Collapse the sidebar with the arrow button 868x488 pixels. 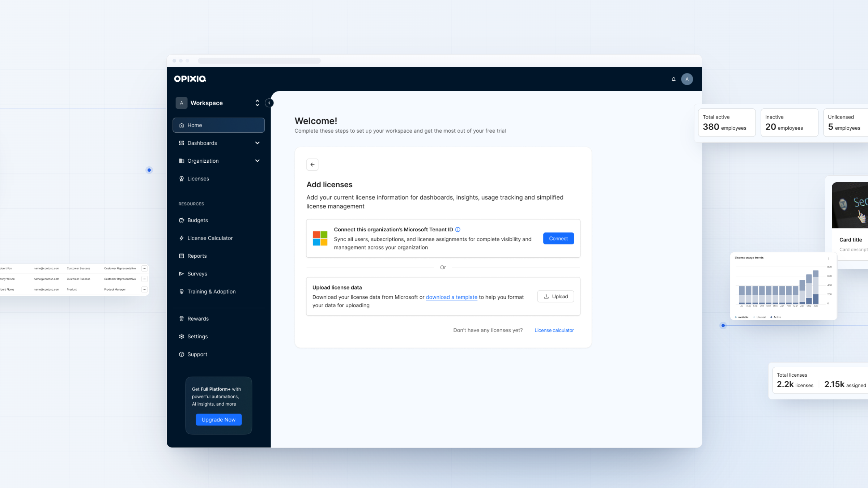coord(269,103)
